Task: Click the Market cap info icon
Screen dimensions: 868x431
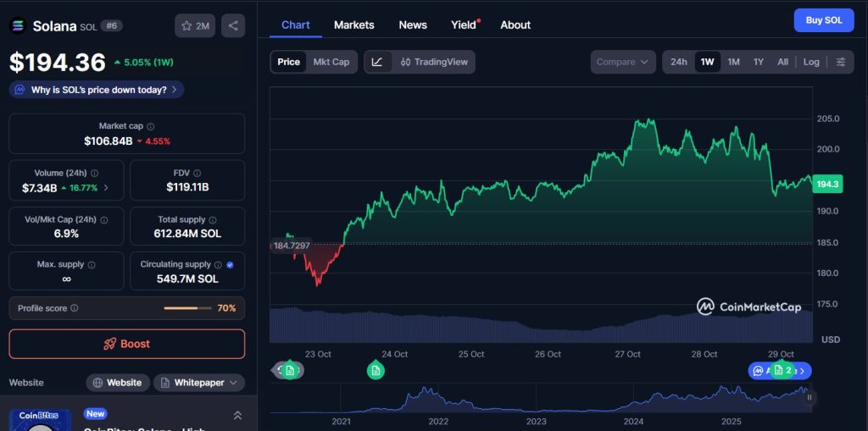Action: (x=150, y=126)
